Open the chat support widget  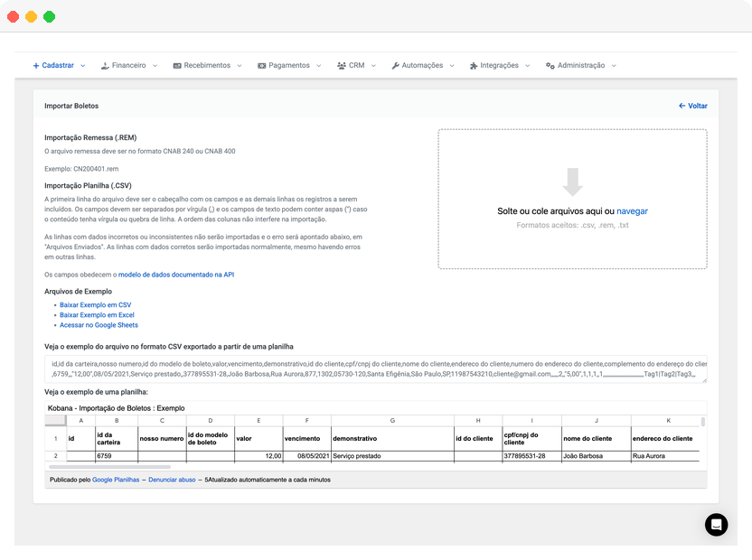point(717,525)
